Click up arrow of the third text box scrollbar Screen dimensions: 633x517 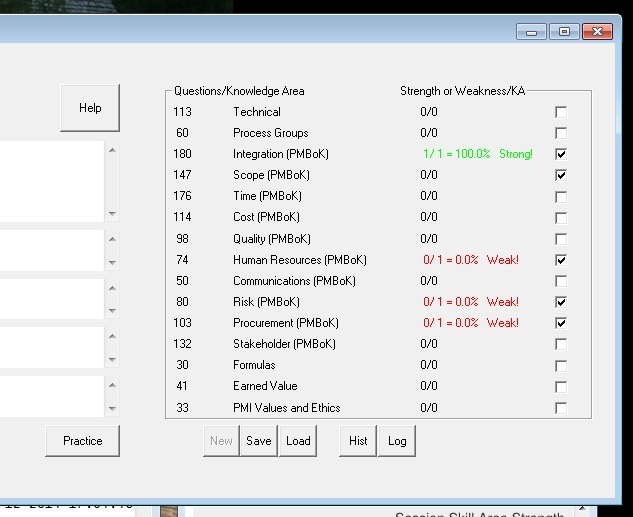tap(112, 288)
